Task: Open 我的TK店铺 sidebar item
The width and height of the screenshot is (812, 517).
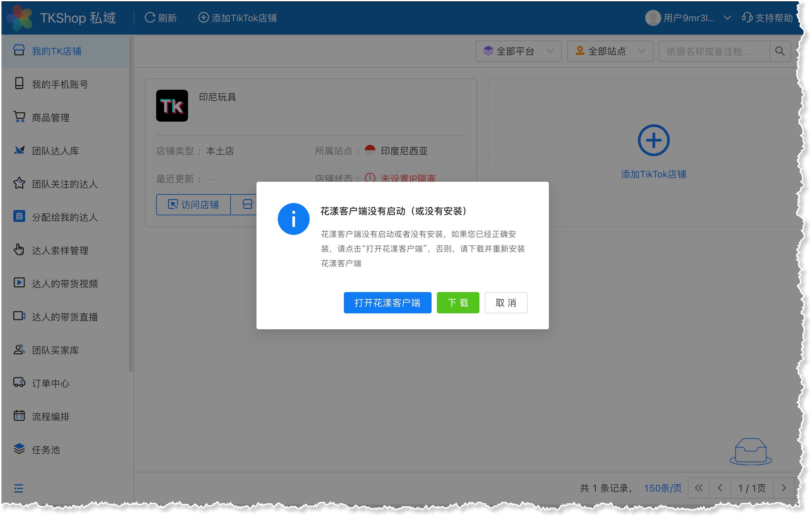Action: (x=65, y=51)
